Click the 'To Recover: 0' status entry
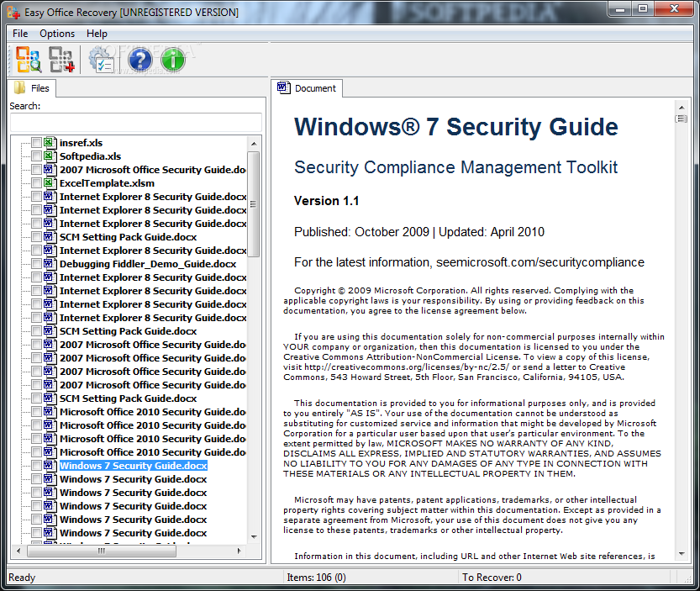 coord(492,578)
